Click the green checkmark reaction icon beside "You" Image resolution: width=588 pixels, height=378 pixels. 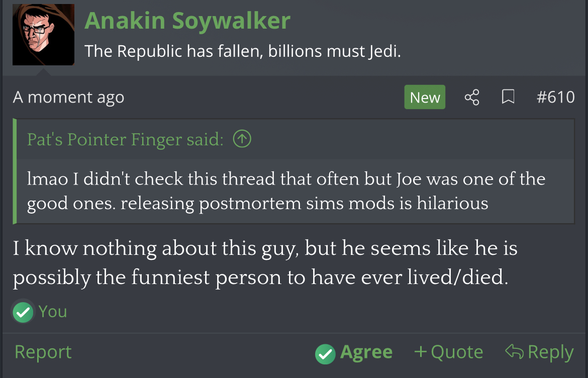23,312
